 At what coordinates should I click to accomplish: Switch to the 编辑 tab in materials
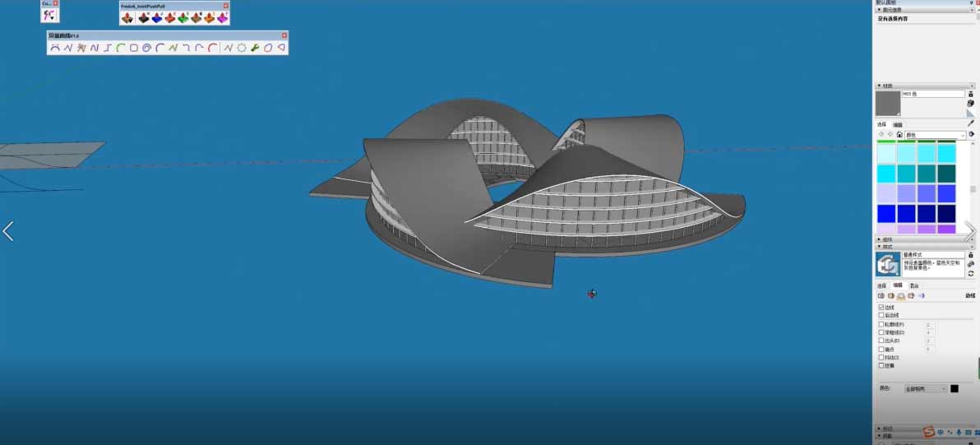[898, 125]
